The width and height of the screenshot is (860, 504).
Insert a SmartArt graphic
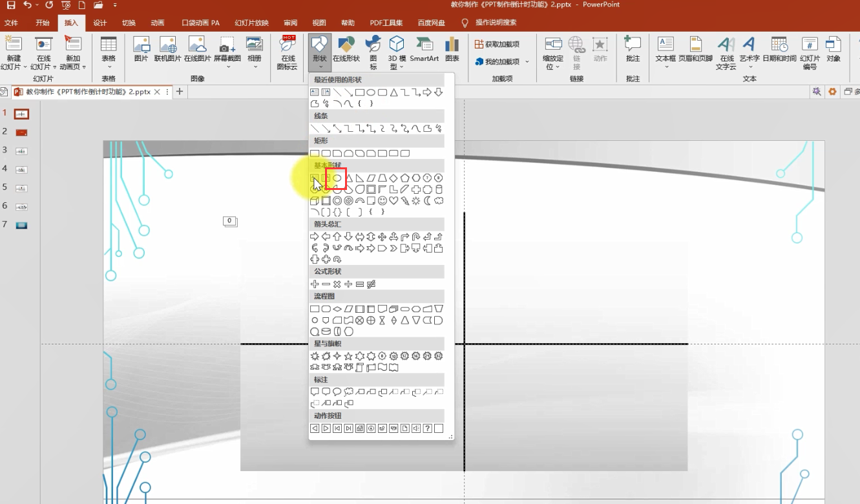[424, 50]
